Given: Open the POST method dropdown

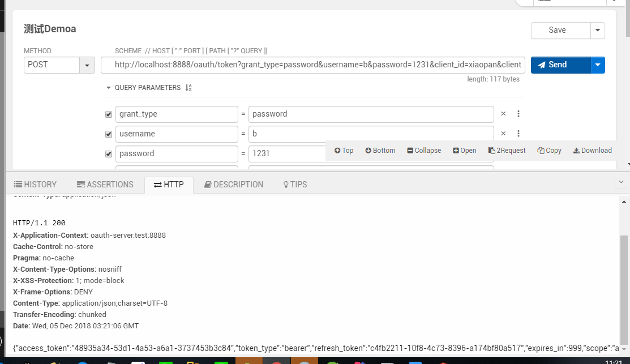Looking at the screenshot, I should (59, 65).
